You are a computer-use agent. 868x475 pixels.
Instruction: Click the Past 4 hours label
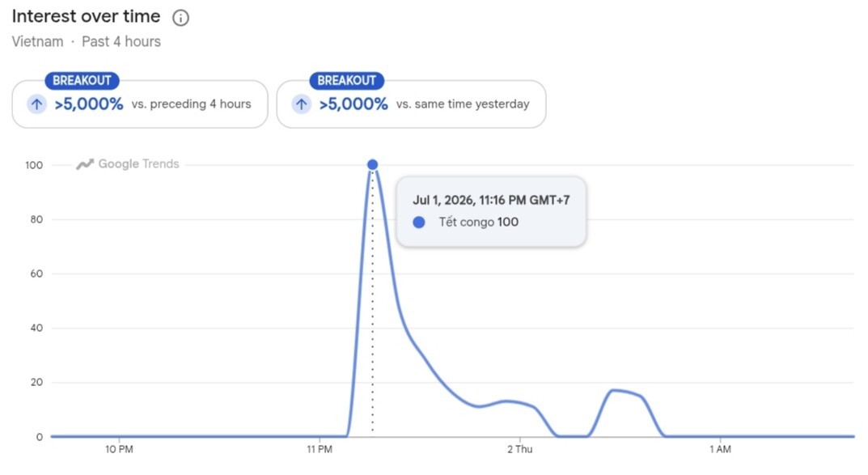tap(121, 41)
